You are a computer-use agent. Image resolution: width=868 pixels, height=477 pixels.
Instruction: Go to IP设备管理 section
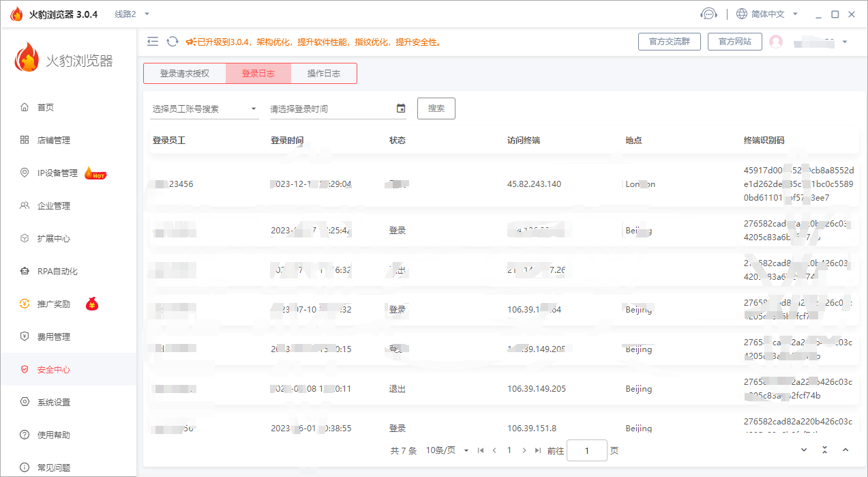click(x=57, y=173)
